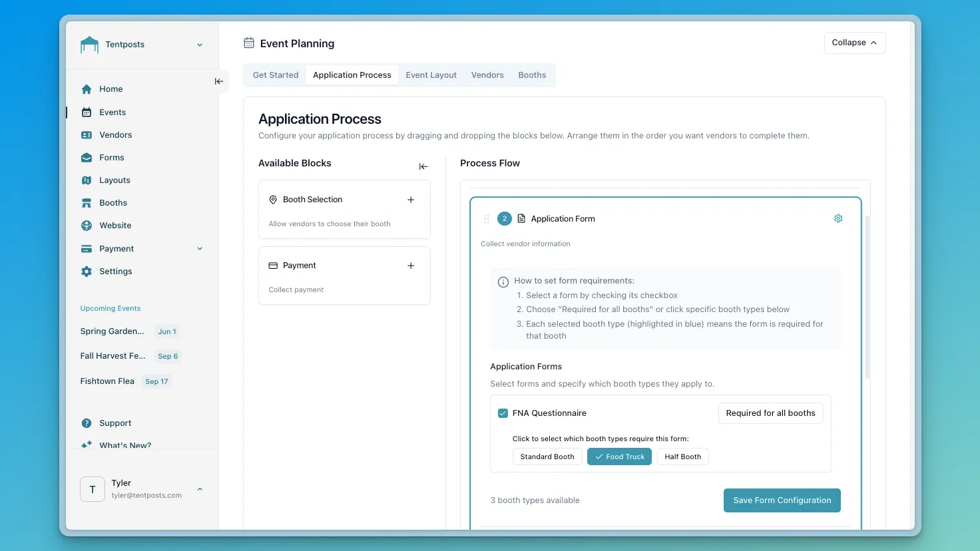The image size is (980, 551).
Task: Select the Standard Booth type toggle
Action: coord(547,457)
